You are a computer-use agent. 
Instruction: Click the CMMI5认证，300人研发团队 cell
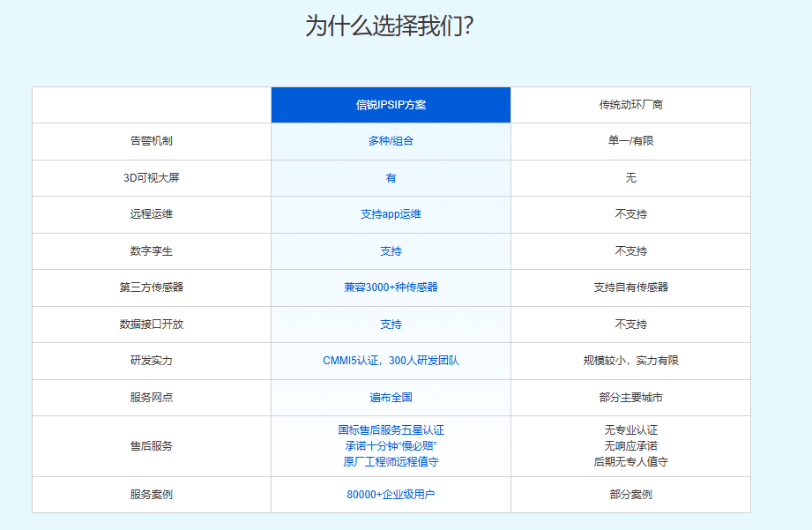[x=391, y=361]
